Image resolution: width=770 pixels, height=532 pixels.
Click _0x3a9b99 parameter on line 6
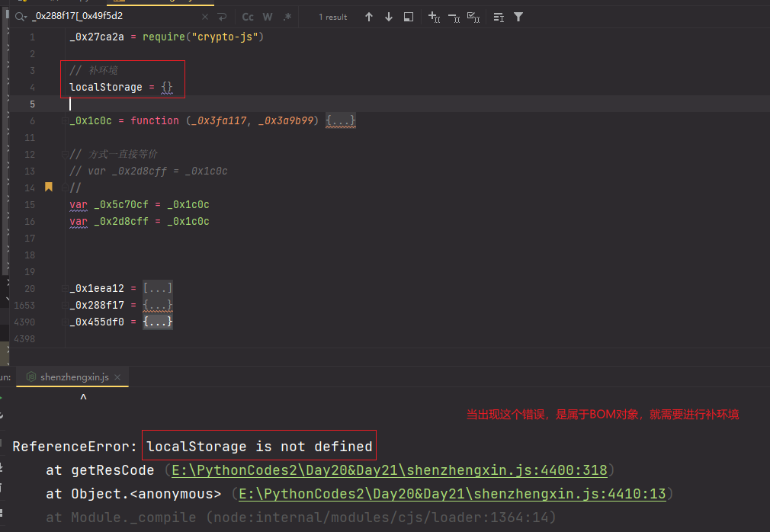286,120
